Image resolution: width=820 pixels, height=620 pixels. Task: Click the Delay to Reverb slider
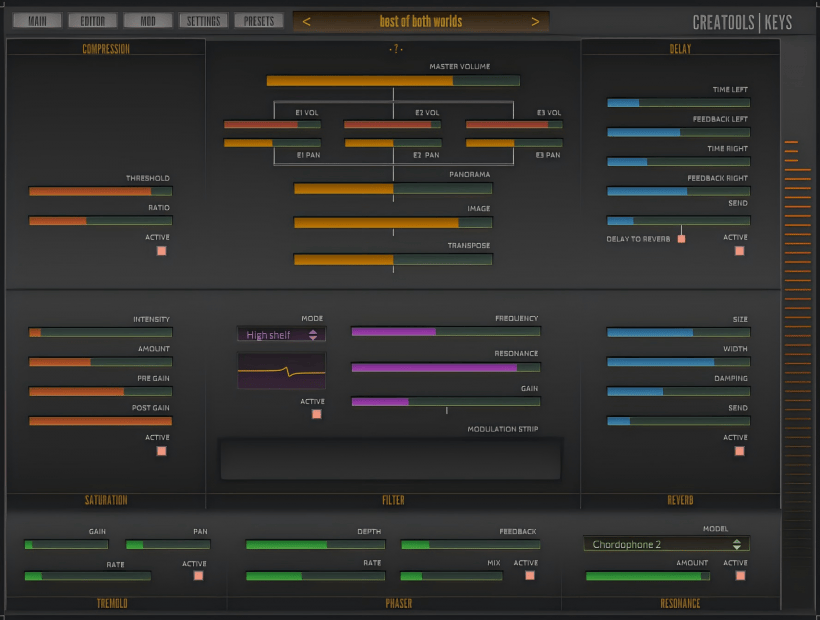pos(681,239)
